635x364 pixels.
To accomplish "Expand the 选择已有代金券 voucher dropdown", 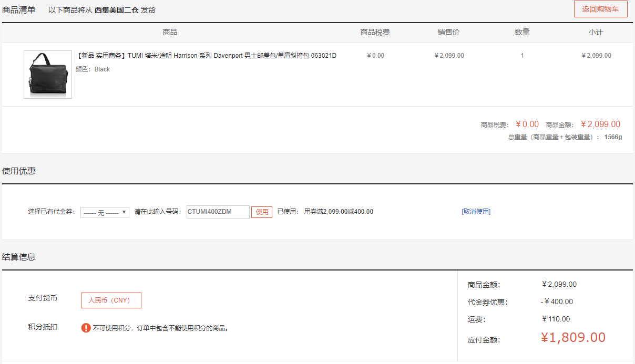I will (x=105, y=212).
